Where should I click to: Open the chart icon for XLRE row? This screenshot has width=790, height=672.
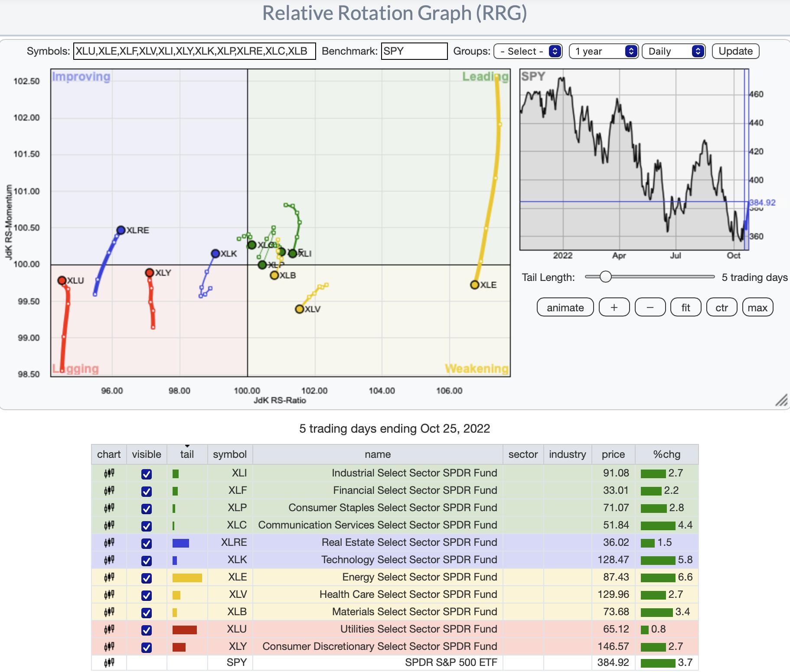click(x=109, y=543)
